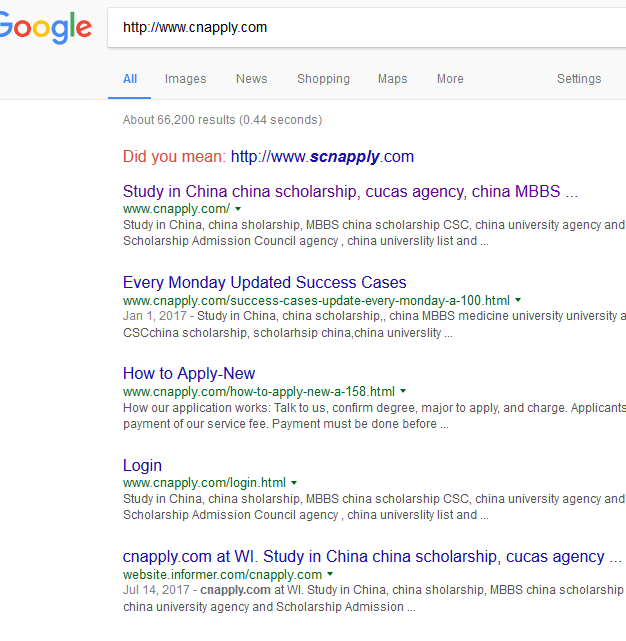The width and height of the screenshot is (626, 641).
Task: Expand the arrow next to www.cnapply.com/
Action: [x=238, y=209]
